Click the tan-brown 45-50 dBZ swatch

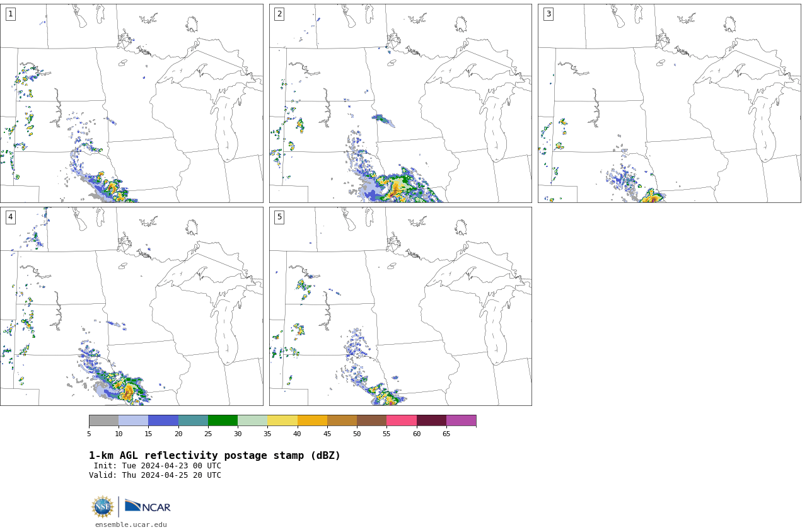tap(342, 420)
